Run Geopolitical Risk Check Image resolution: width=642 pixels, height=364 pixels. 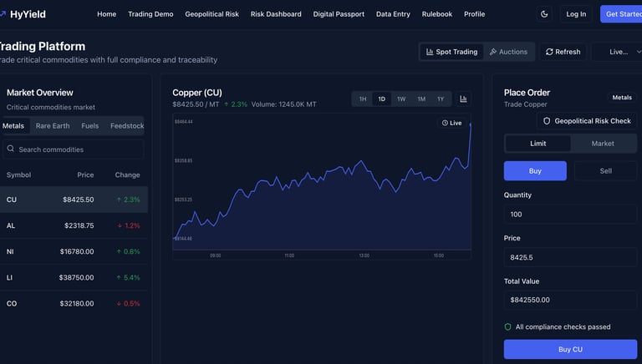click(x=587, y=121)
